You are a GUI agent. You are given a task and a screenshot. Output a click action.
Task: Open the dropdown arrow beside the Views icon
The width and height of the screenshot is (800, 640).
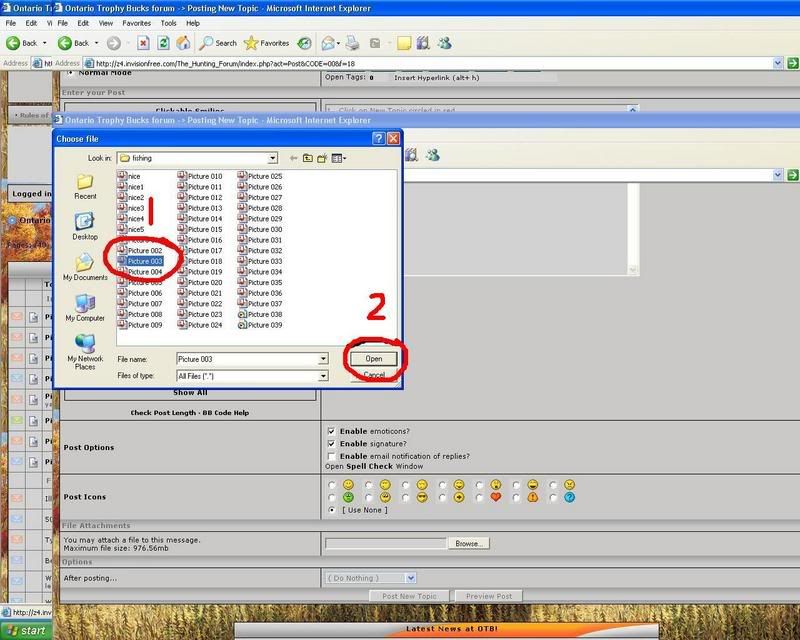click(x=345, y=158)
